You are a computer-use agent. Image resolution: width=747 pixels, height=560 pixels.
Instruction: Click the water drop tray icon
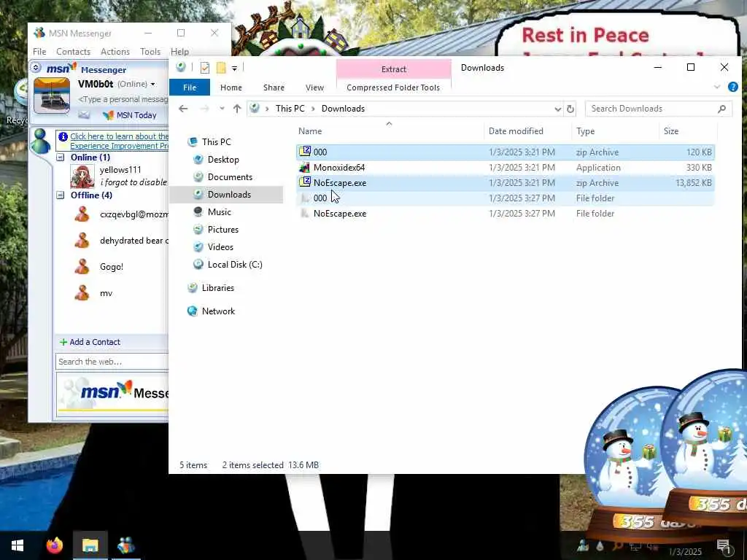tap(600, 546)
